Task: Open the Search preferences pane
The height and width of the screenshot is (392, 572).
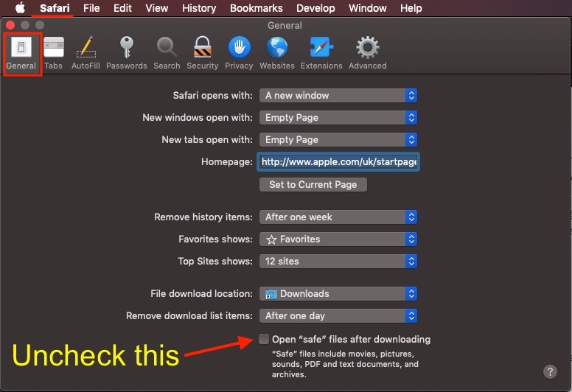Action: point(167,53)
